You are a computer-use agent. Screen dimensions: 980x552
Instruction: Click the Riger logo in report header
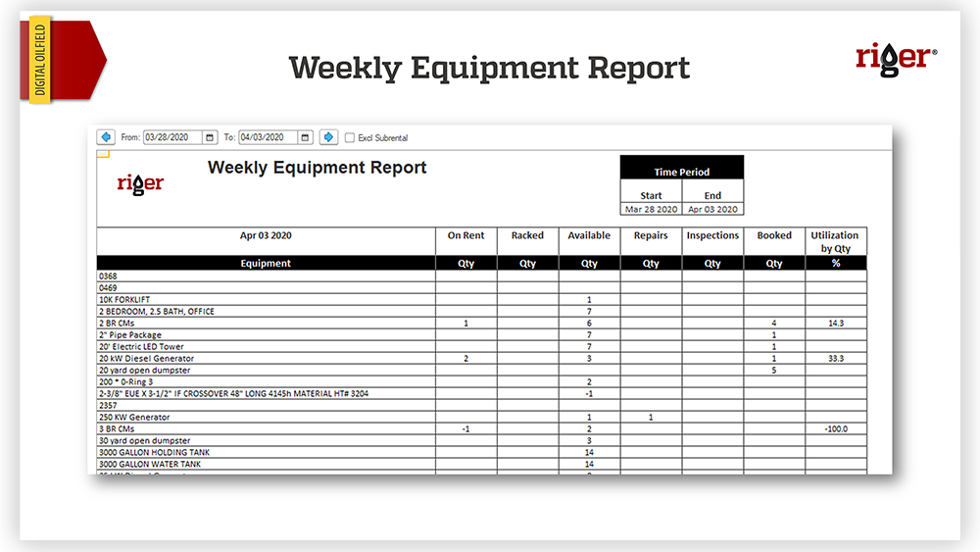pyautogui.click(x=140, y=183)
